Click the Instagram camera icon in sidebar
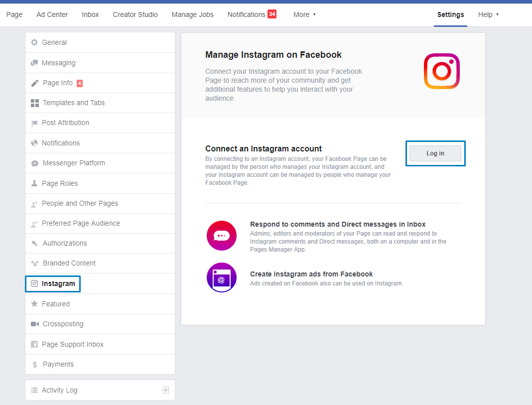 pyautogui.click(x=34, y=283)
